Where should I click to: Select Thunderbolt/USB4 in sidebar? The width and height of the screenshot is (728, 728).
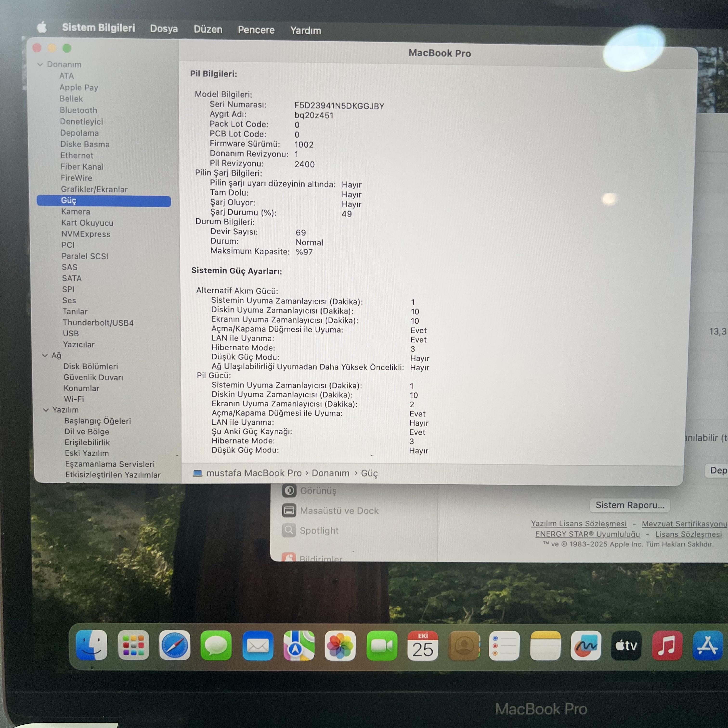(x=98, y=323)
